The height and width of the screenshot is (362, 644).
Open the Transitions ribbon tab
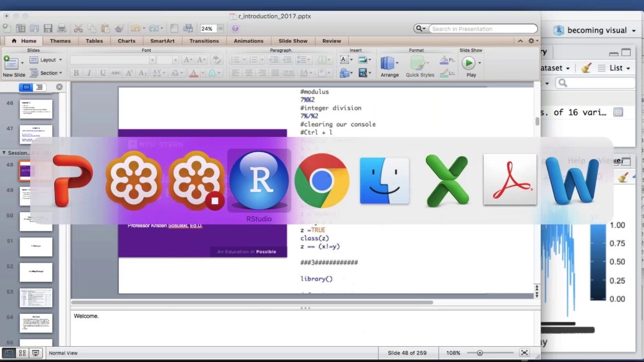[x=204, y=41]
